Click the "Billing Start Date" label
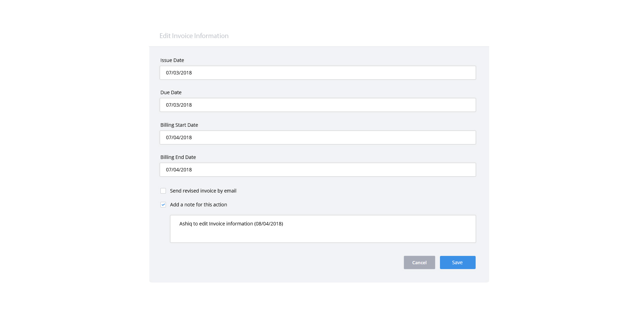 [179, 125]
